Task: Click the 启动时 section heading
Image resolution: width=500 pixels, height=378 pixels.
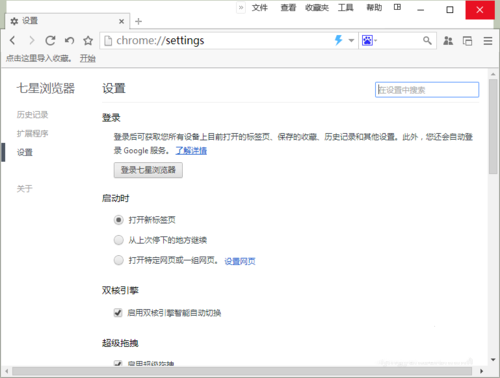Action: [x=115, y=198]
